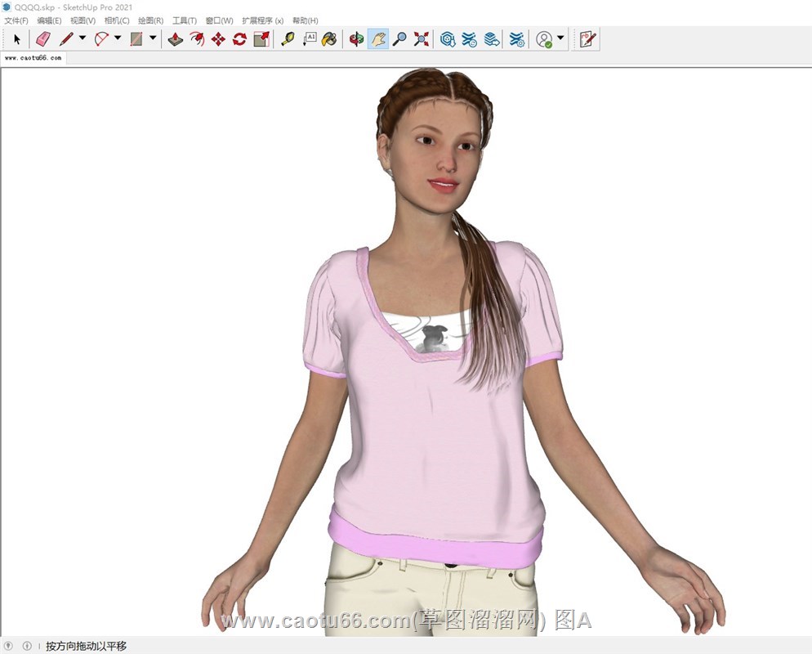Screen dimensions: 812x654
Task: Expand the account dropdown arrow
Action: pos(560,38)
